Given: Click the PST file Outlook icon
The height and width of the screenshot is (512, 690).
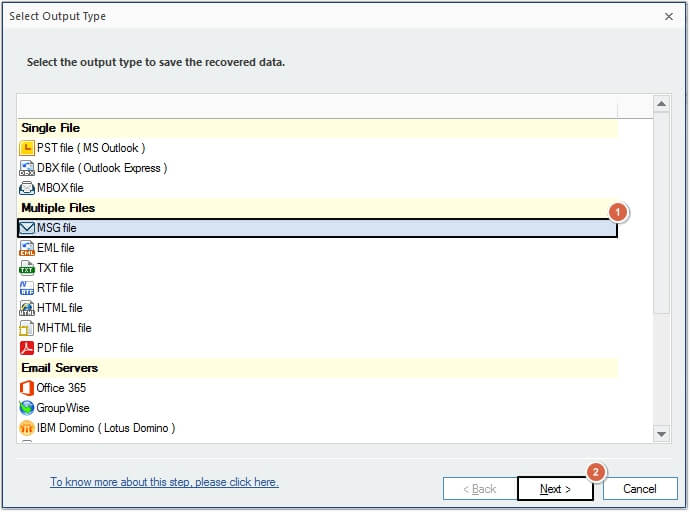Looking at the screenshot, I should tap(27, 148).
